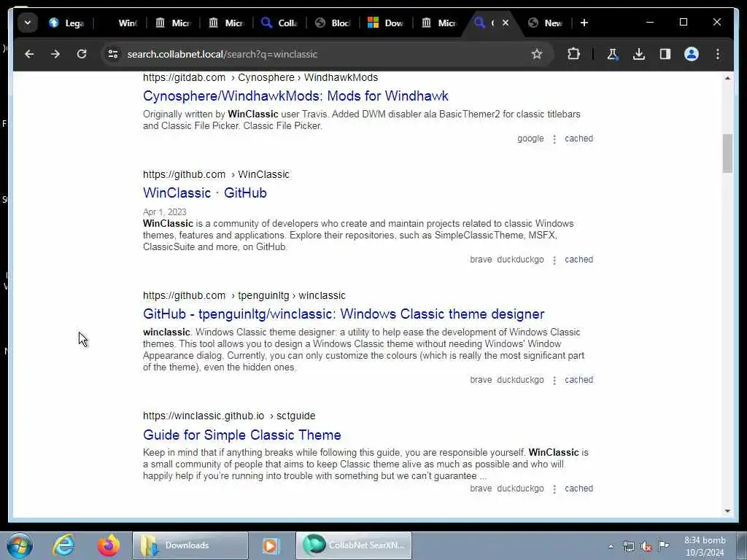Switch to the 'New' tab
The image size is (747, 560).
click(546, 23)
